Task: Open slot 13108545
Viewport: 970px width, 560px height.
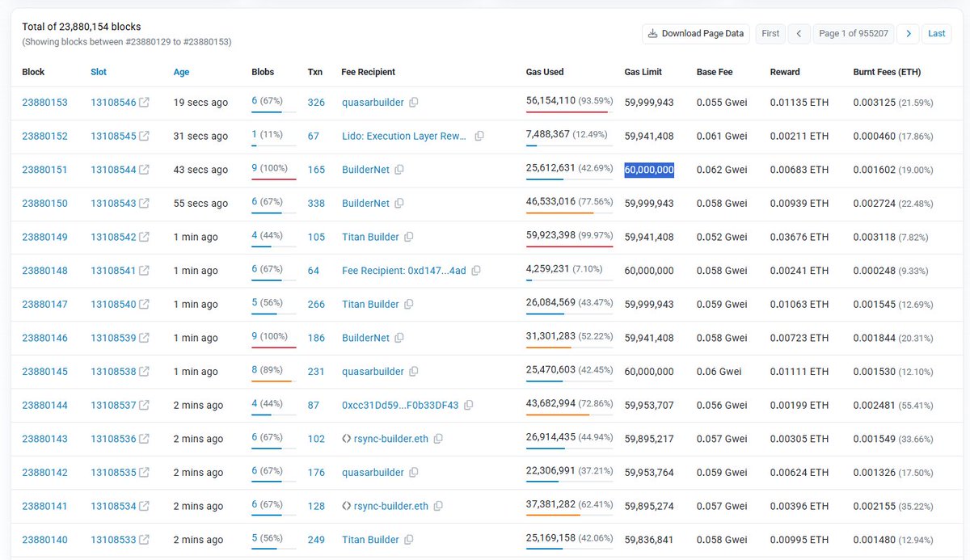Action: click(113, 137)
